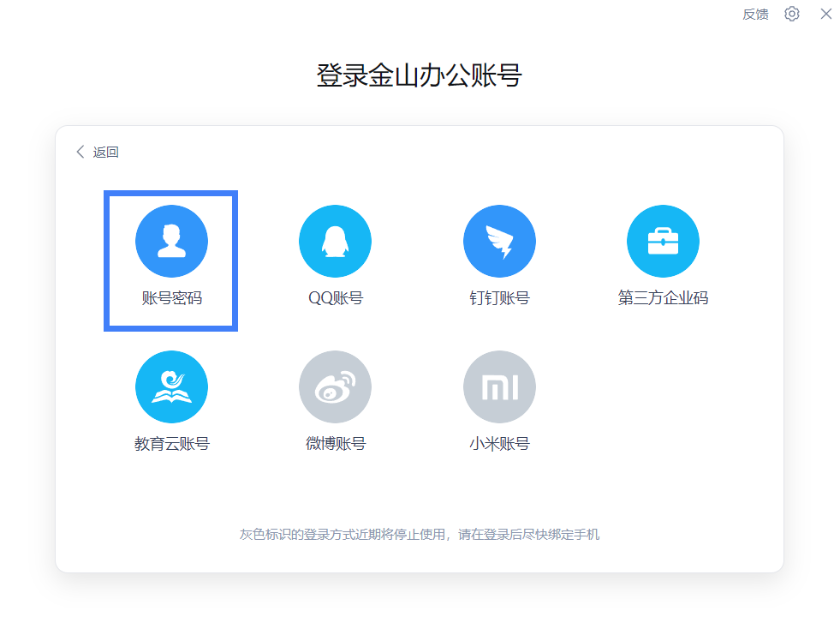840x629 pixels.
Task: Open the settings gear icon
Action: (792, 14)
